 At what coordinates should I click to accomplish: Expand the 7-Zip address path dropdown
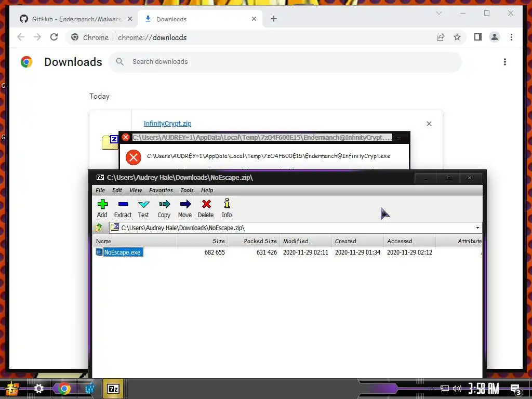pos(477,228)
